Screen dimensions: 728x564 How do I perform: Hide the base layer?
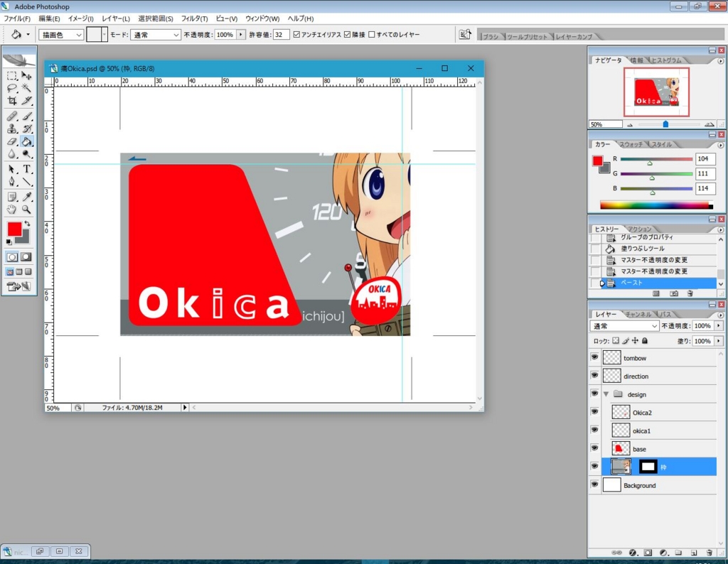(594, 448)
